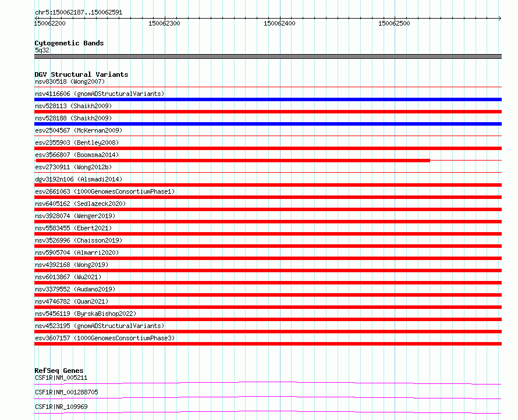Open variant nsv6405162 (Sedlazeck2020)
This screenshot has height=420, width=518.
click(x=80, y=204)
